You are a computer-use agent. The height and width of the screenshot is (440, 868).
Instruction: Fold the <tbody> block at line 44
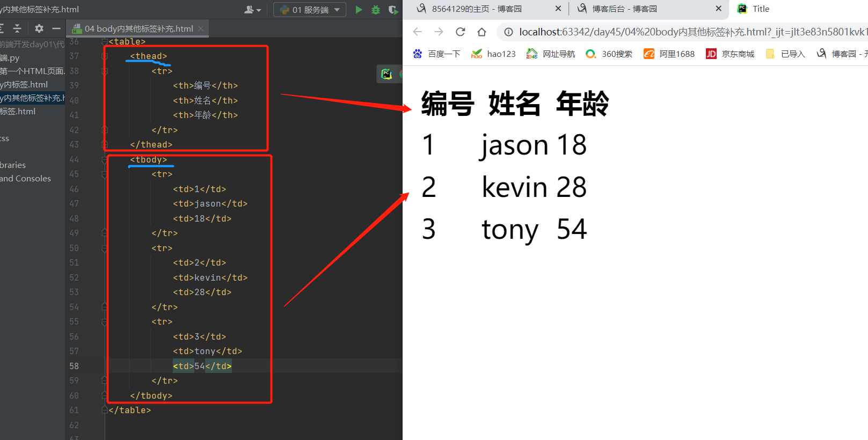point(105,159)
